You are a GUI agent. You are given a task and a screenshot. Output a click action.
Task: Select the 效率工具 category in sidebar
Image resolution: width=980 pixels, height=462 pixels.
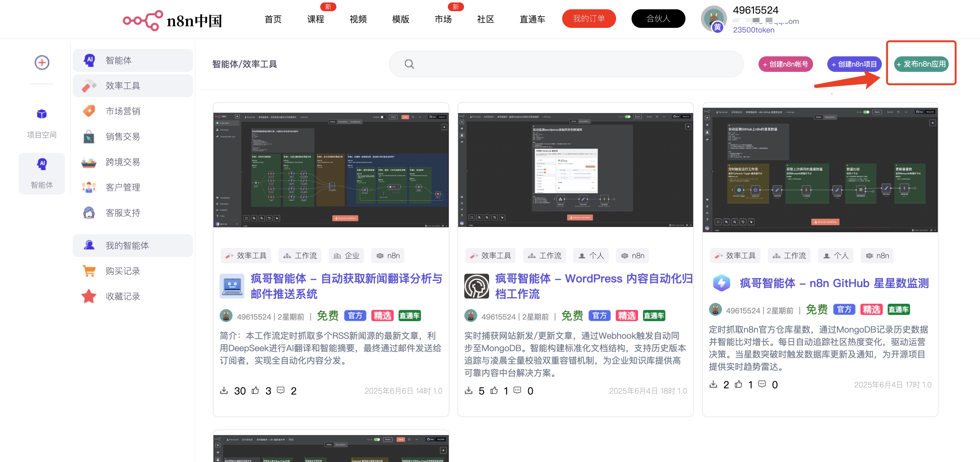(133, 85)
